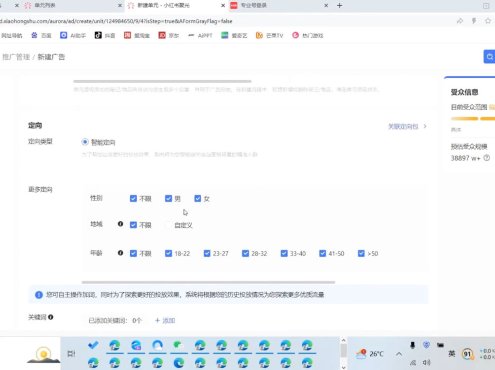This screenshot has height=370, width=495.
Task: Click the + 添加 keyword link
Action: (165, 320)
